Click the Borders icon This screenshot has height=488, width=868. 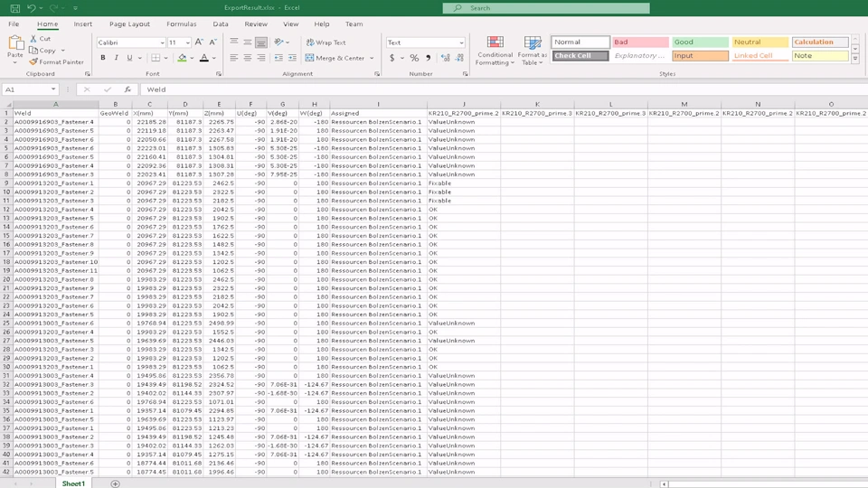pyautogui.click(x=156, y=58)
